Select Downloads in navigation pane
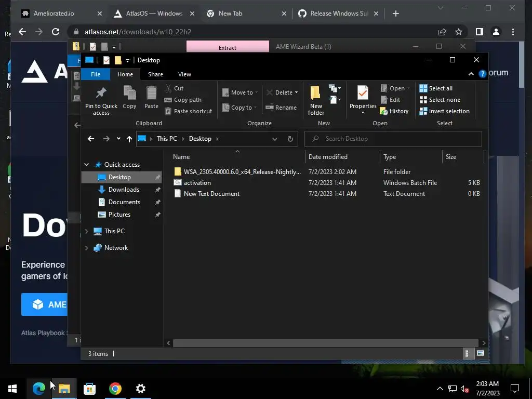 pyautogui.click(x=122, y=190)
